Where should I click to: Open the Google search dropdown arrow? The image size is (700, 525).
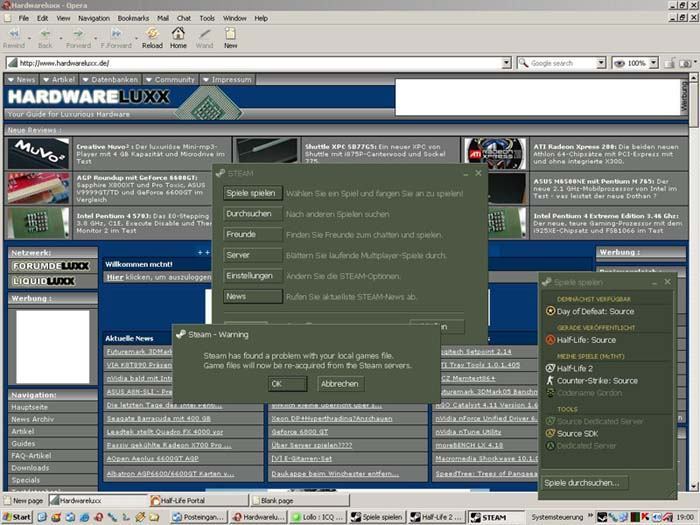[x=601, y=63]
